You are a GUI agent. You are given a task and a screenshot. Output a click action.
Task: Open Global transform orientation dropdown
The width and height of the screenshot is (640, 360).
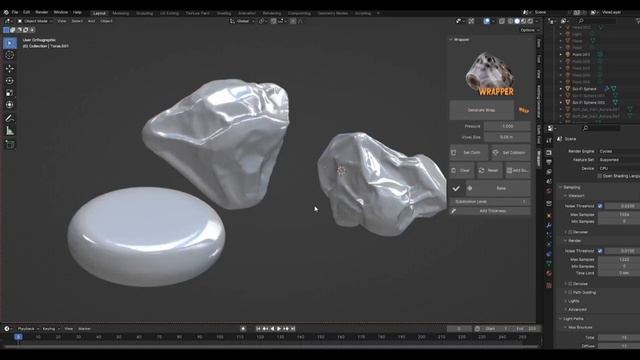click(x=242, y=21)
